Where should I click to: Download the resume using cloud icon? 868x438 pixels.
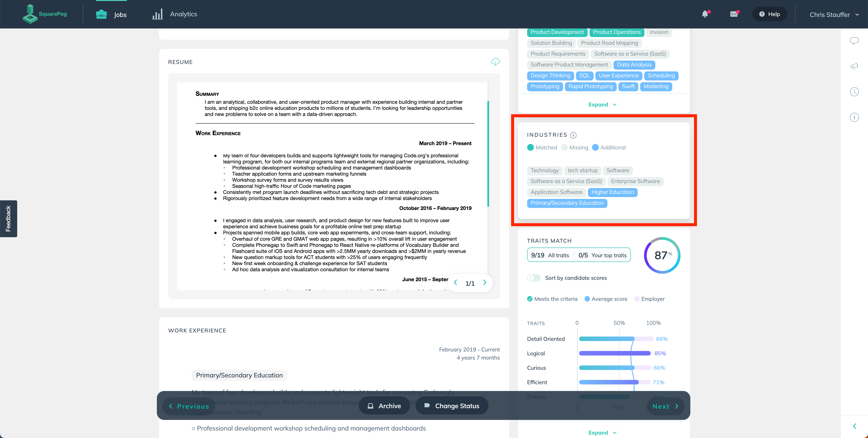click(495, 62)
